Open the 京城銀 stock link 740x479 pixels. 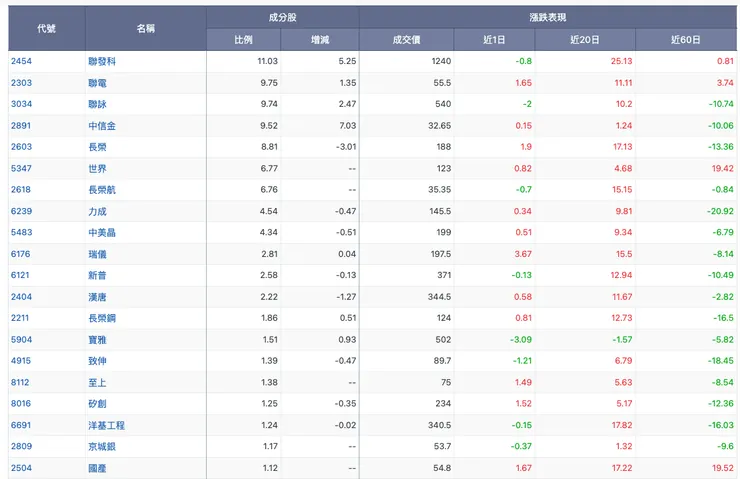click(102, 447)
